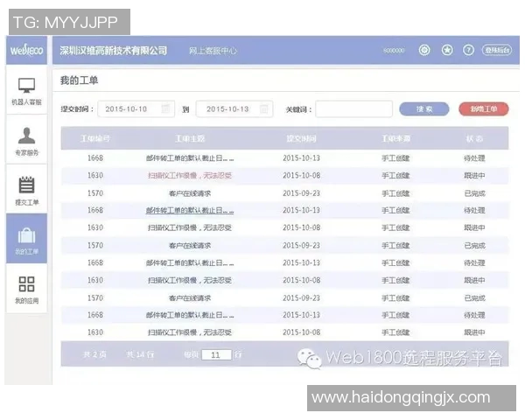Open the red highlighted 扫描仪工作很慢 ticket

click(x=190, y=176)
